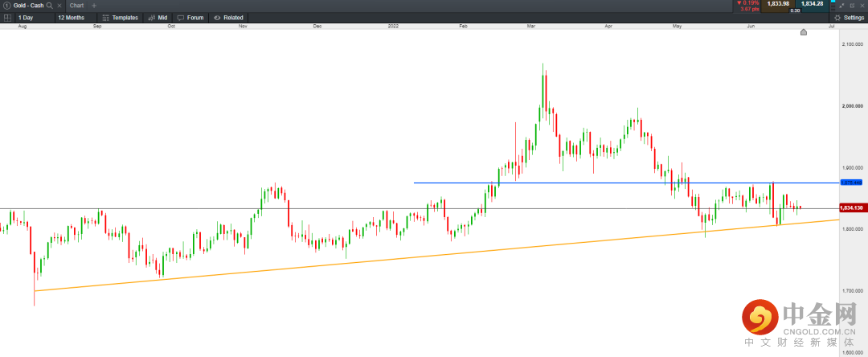Click the sell price 1,833.98
868x357 pixels.
tap(777, 4)
